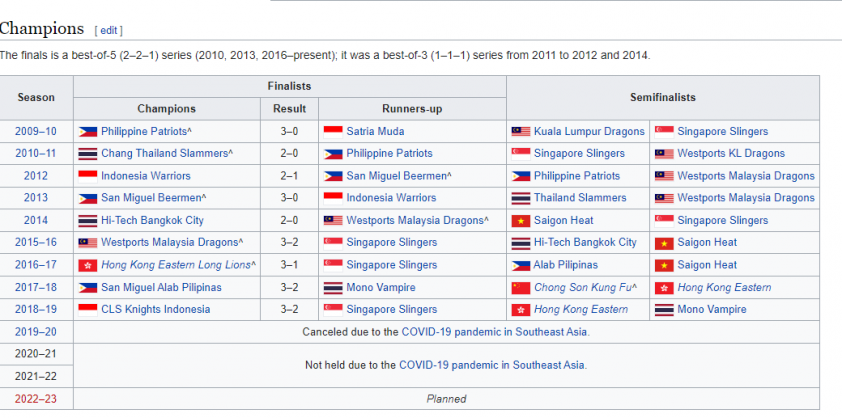Click the Malaysia flag beside Westports KL Dragons
Viewport: 842px width, 418px height.
[x=664, y=154]
